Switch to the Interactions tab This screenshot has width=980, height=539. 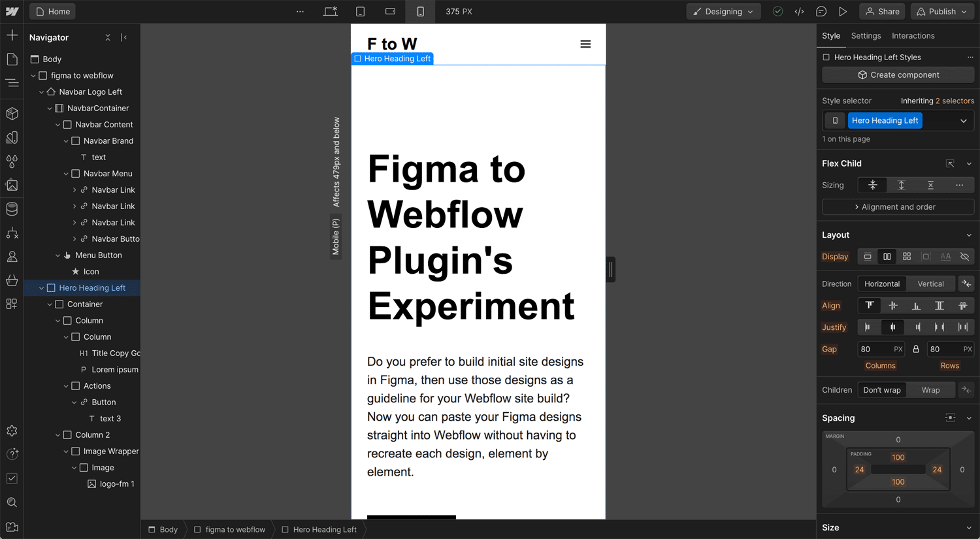click(x=913, y=36)
